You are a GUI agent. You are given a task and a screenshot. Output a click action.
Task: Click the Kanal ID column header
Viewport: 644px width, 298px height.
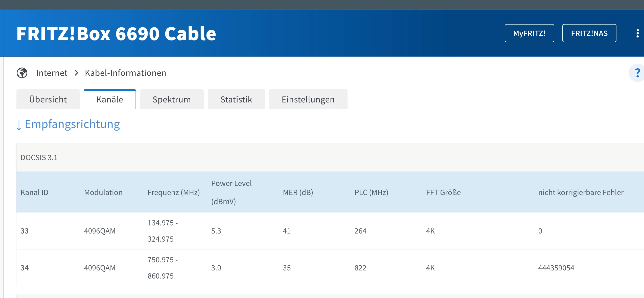point(34,192)
